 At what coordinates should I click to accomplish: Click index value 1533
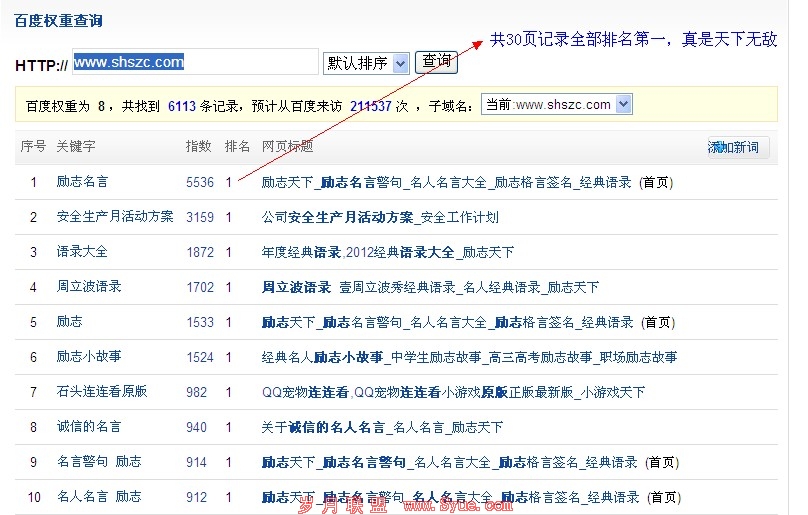click(200, 323)
